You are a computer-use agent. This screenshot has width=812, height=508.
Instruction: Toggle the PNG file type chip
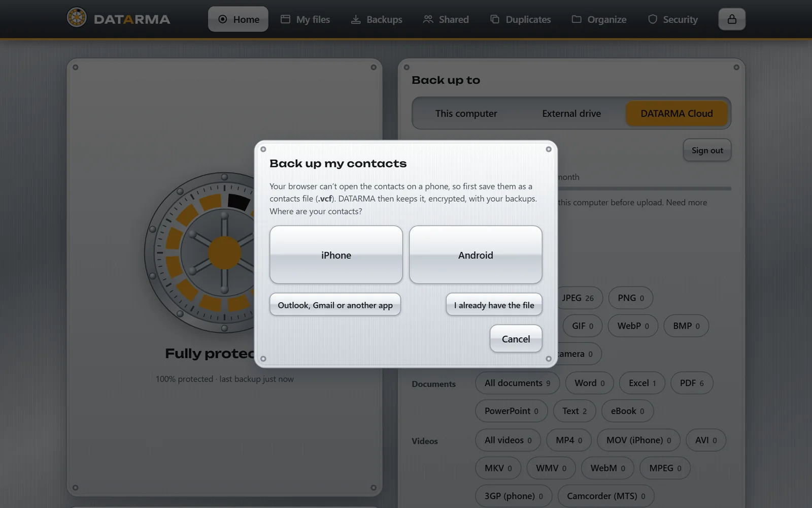click(x=631, y=298)
